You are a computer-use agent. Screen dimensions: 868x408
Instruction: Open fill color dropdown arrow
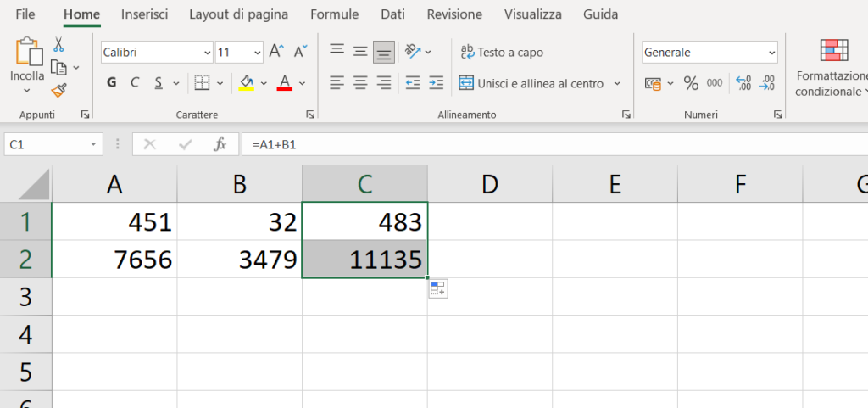(264, 84)
